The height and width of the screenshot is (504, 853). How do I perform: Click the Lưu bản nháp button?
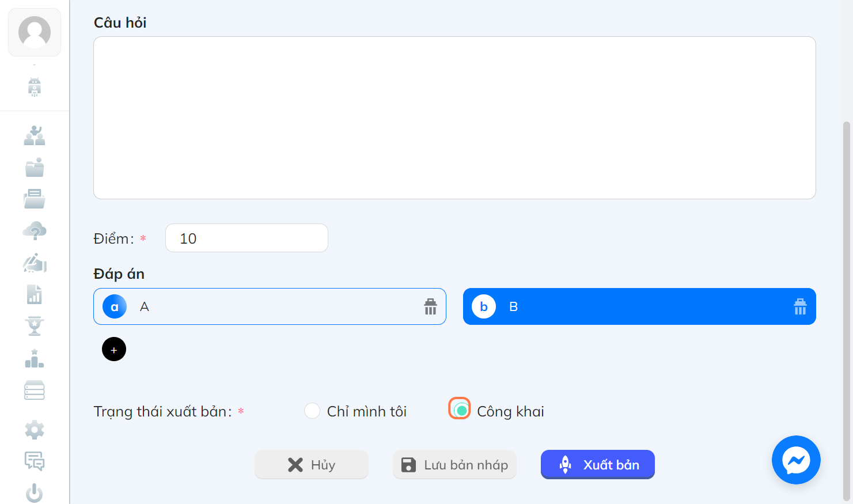[x=454, y=464]
